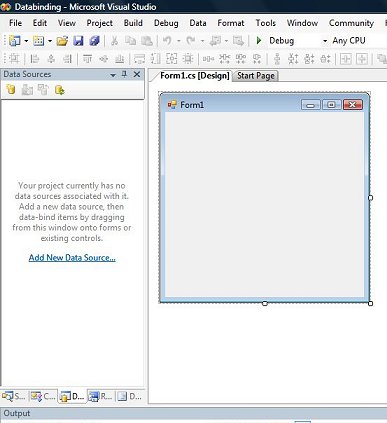Open the Format menu

[x=231, y=23]
